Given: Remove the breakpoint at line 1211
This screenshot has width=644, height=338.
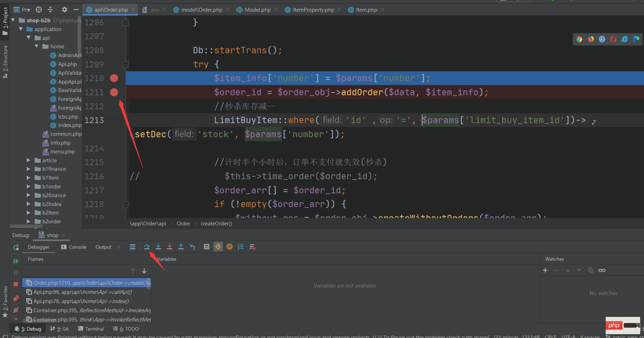Looking at the screenshot, I should tap(114, 92).
